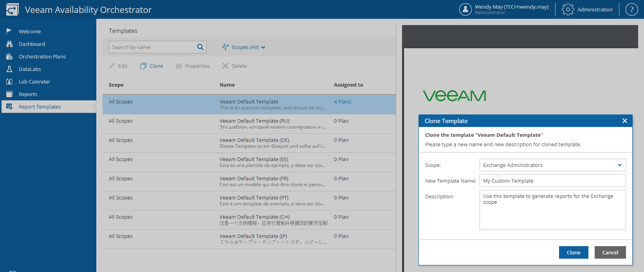Click the Properties sliders icon
This screenshot has height=272, width=644.
point(179,66)
